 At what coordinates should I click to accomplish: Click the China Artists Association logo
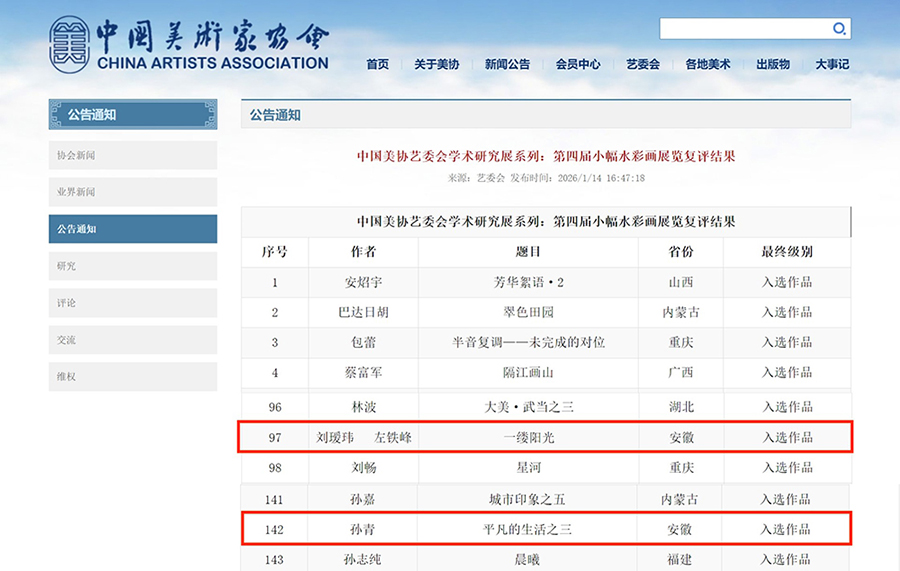coord(189,44)
